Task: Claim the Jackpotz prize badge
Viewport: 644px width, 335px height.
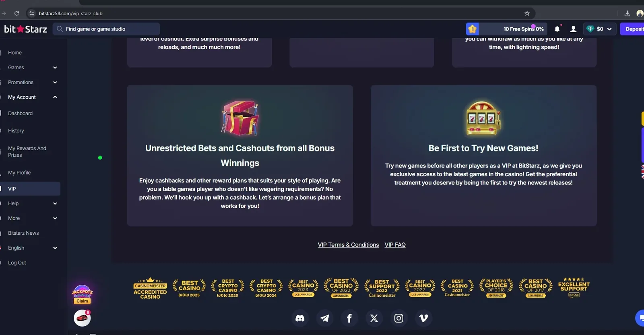Action: 82,295
